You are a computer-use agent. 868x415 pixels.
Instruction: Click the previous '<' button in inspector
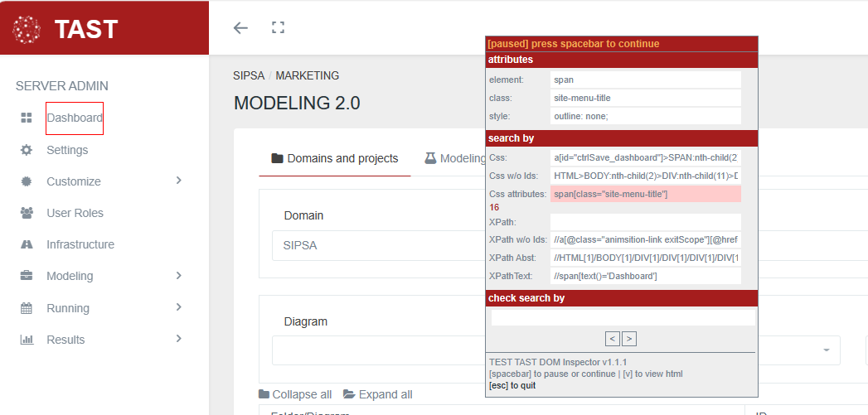[x=613, y=338]
